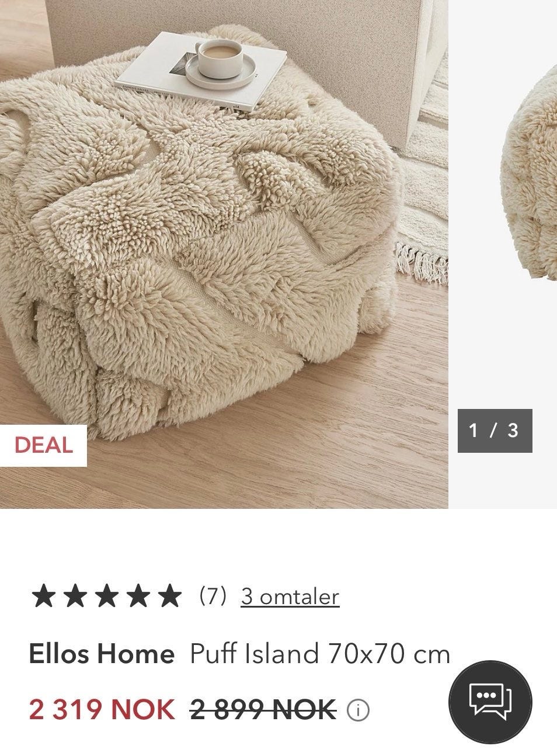557x756 pixels.
Task: Click the third rating star
Action: (x=106, y=597)
